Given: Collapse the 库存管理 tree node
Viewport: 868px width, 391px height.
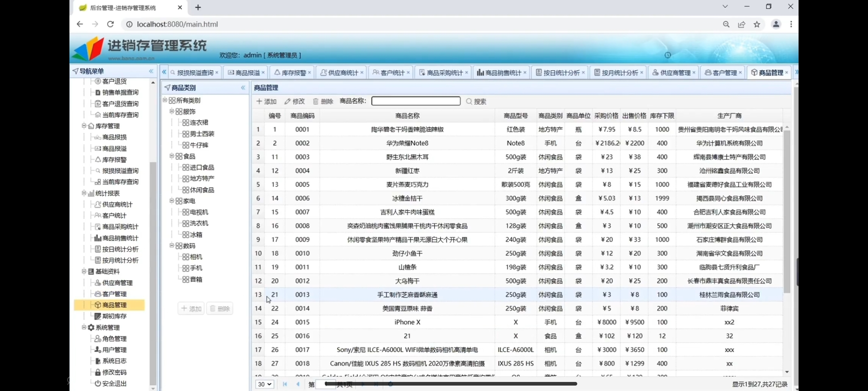Looking at the screenshot, I should [x=84, y=126].
